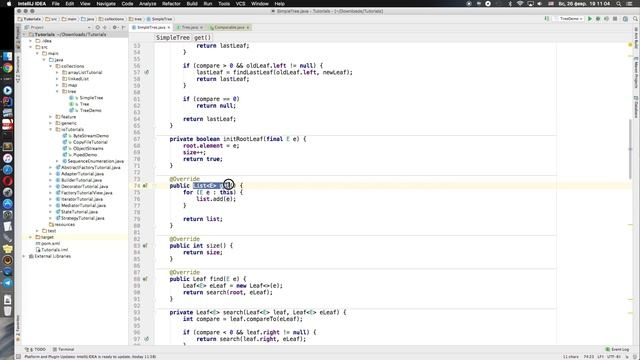Start debugging with the bug icon

coord(598,19)
